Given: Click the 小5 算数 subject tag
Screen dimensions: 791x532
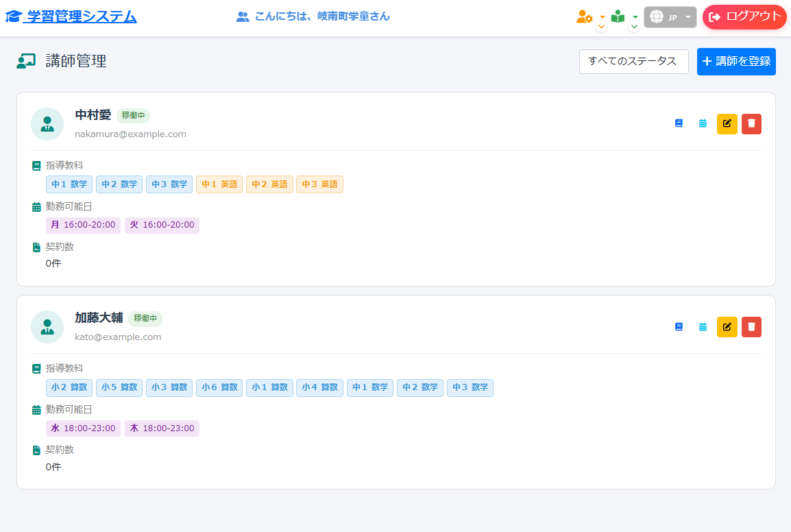Looking at the screenshot, I should tap(119, 387).
